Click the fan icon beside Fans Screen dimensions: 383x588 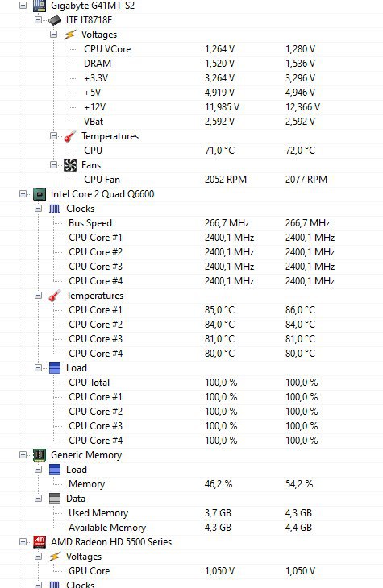[70, 165]
